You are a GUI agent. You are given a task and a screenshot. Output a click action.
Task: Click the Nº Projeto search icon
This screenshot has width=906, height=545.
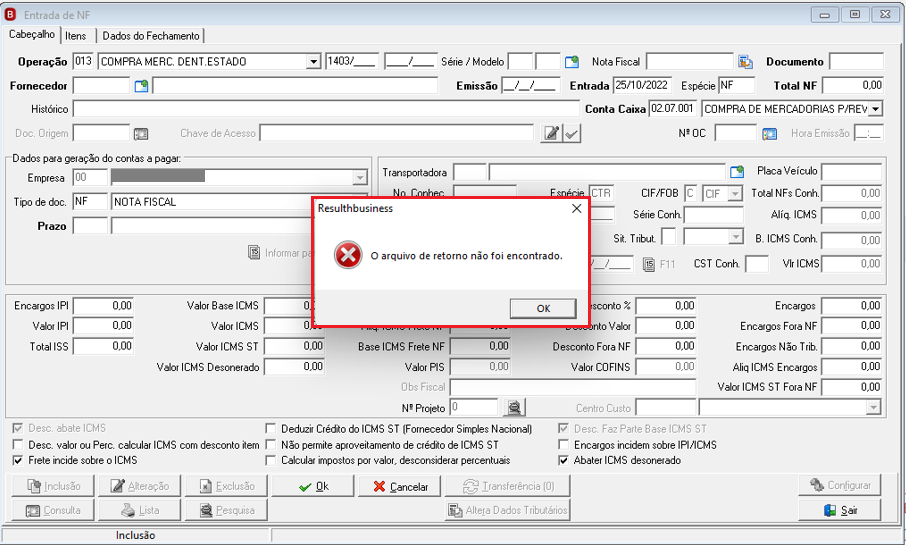514,407
